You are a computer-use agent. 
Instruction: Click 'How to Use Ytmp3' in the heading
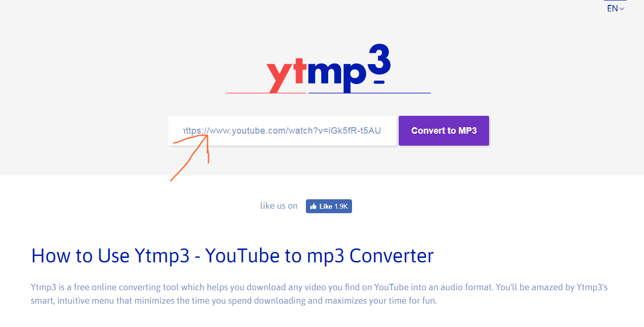pyautogui.click(x=110, y=255)
